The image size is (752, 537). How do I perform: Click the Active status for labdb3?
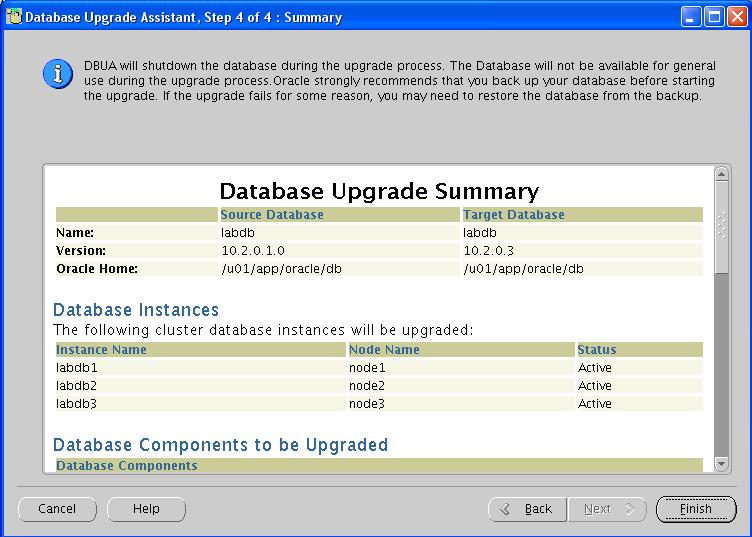595,404
